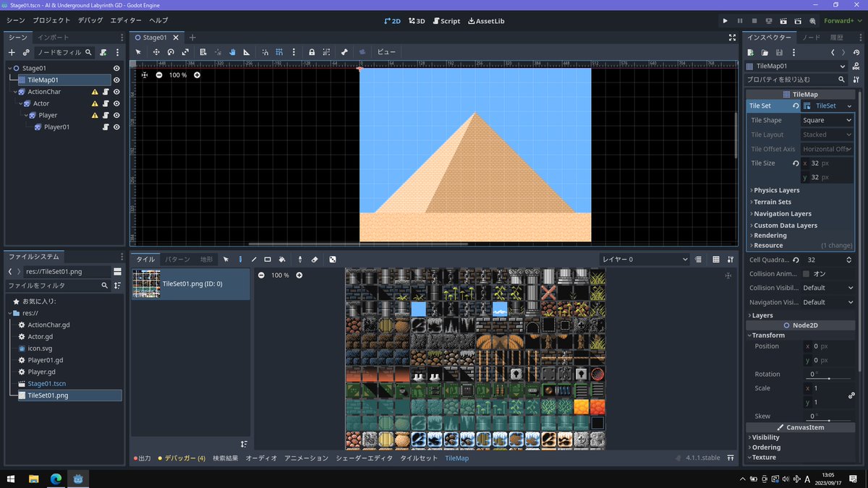Image resolution: width=868 pixels, height=488 pixels.
Task: Open script attached to Player01 node
Action: tap(106, 127)
